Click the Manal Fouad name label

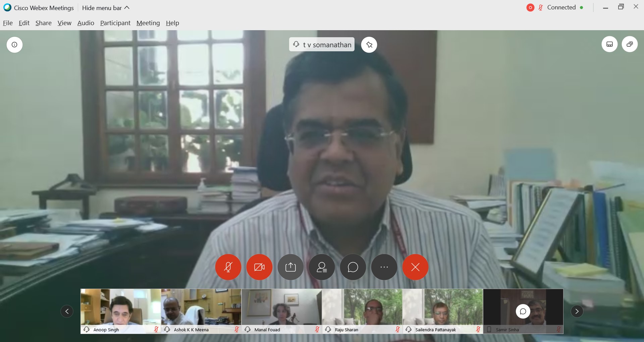click(267, 330)
